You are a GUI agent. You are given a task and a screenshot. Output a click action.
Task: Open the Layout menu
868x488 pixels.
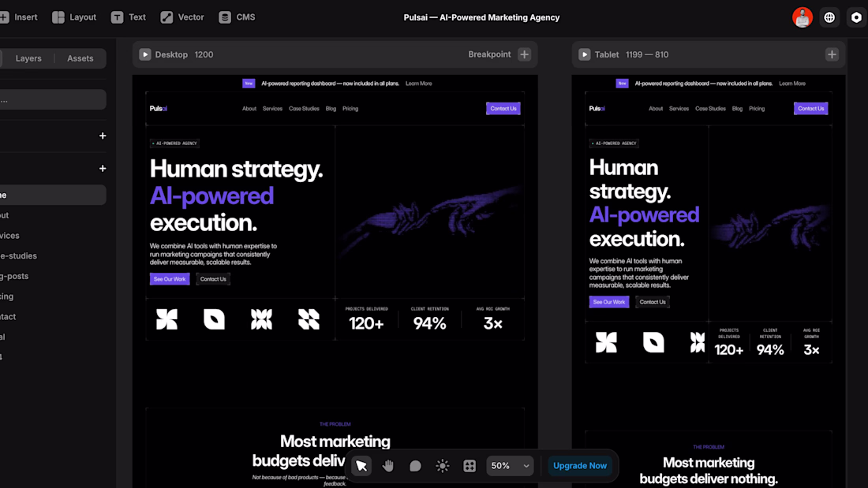(74, 17)
